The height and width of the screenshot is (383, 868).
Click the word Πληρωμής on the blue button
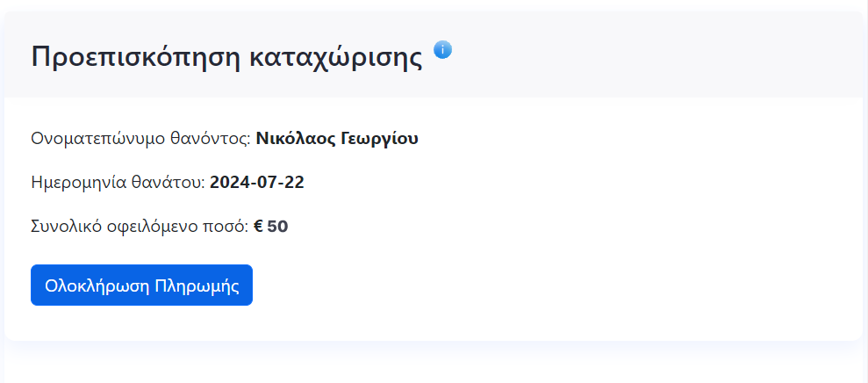(x=197, y=285)
